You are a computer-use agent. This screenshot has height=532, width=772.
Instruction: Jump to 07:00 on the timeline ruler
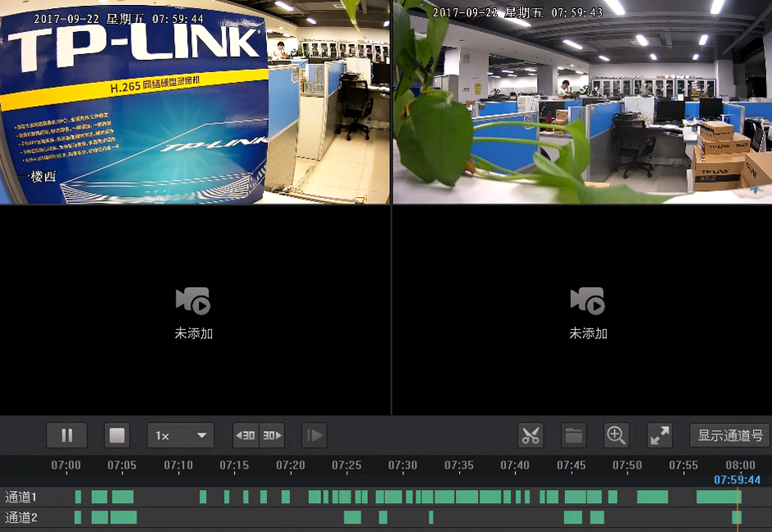(66, 465)
